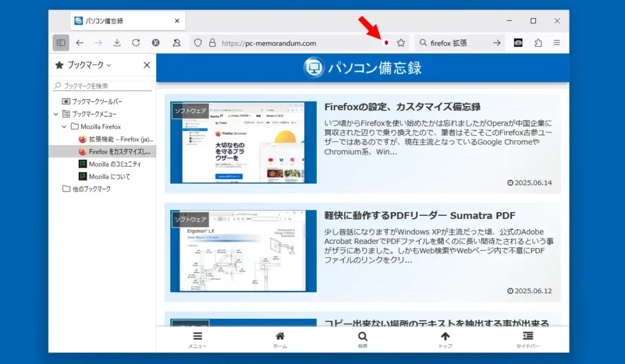Minimize the Firefox window

[x=509, y=21]
